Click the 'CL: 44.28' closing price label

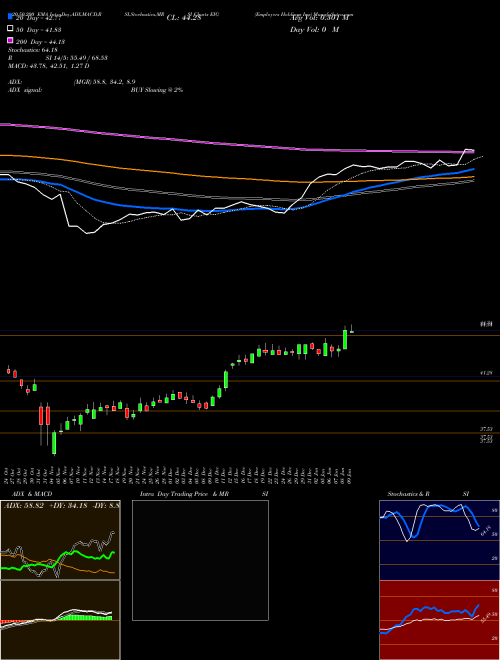click(184, 18)
